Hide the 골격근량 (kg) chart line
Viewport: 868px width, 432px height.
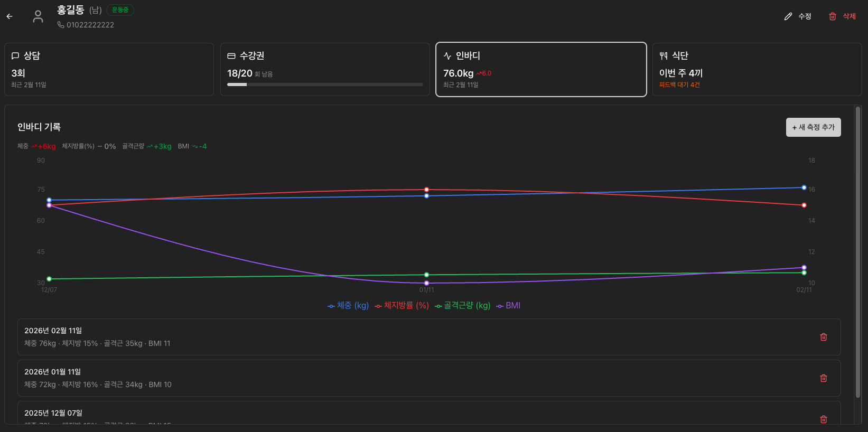coord(462,306)
